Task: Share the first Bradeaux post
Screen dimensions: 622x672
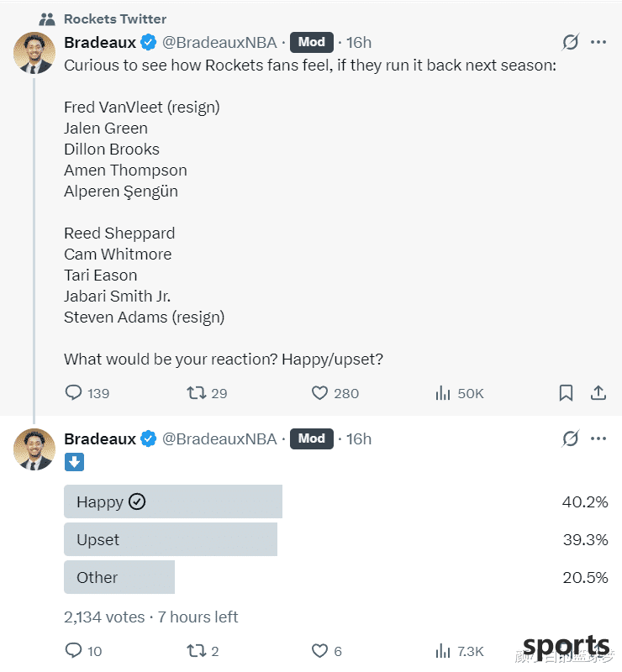Action: (x=598, y=392)
